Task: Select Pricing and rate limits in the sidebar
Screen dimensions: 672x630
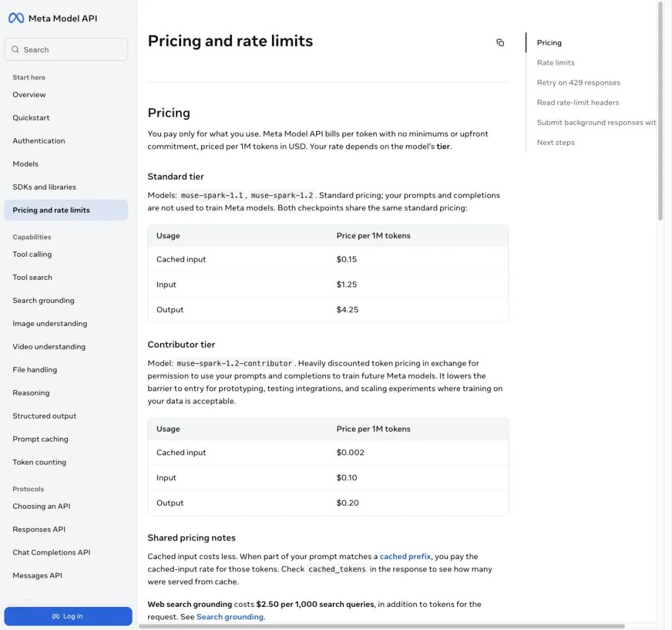Action: click(66, 210)
